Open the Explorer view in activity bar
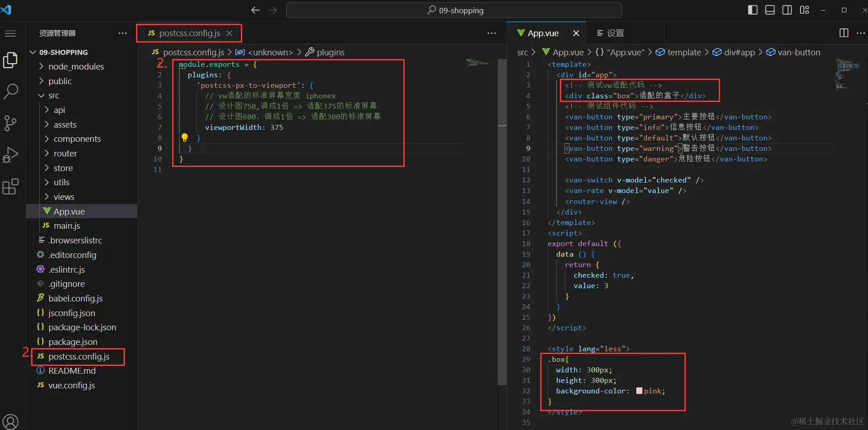 10,60
